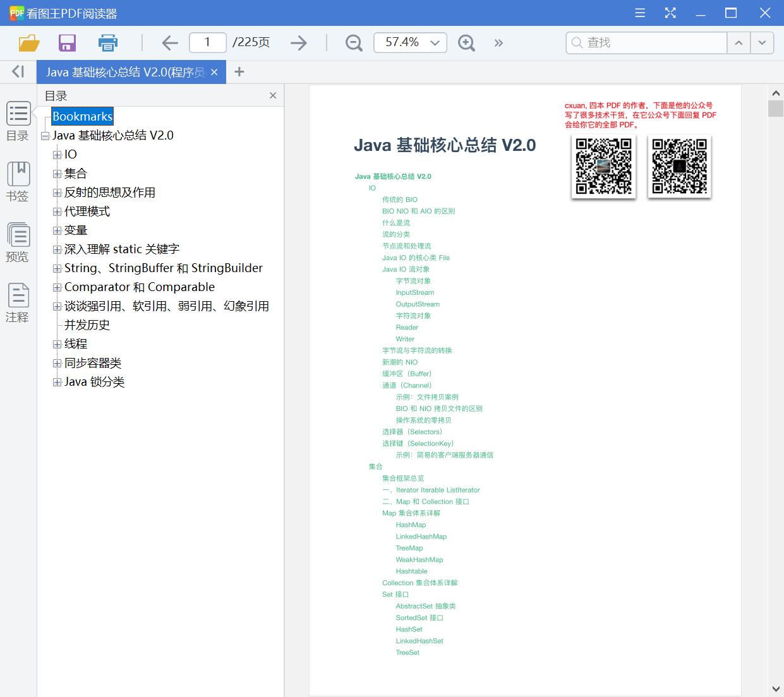Viewport: 784px width, 697px height.
Task: Expand the 反射的思想及作用 outline node
Action: 57,193
